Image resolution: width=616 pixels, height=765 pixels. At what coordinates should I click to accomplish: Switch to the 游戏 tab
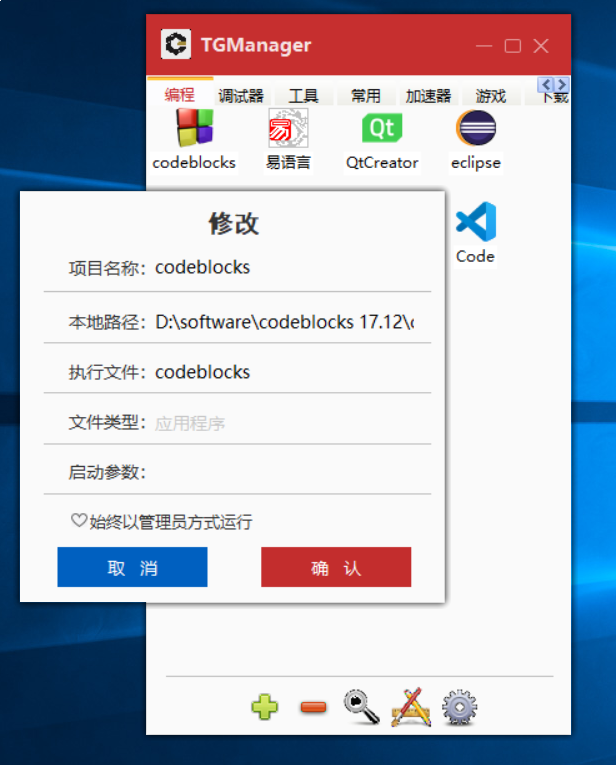(x=491, y=96)
